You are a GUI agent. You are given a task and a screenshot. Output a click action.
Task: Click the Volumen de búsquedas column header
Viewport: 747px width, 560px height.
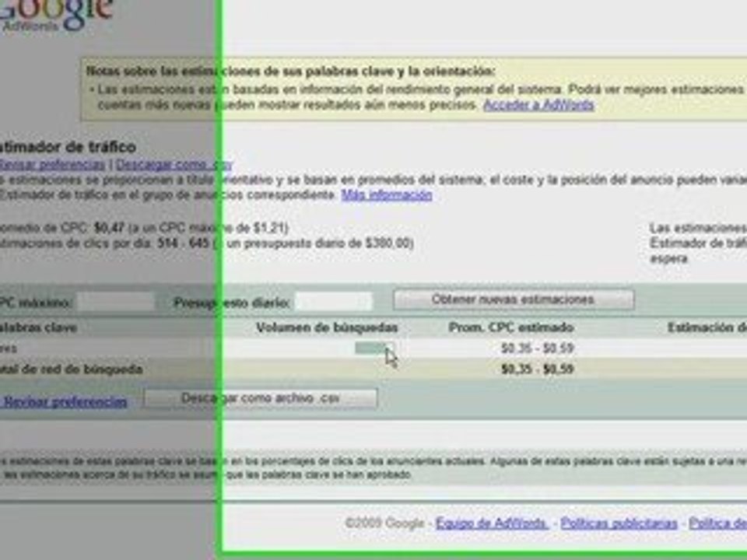tap(327, 327)
